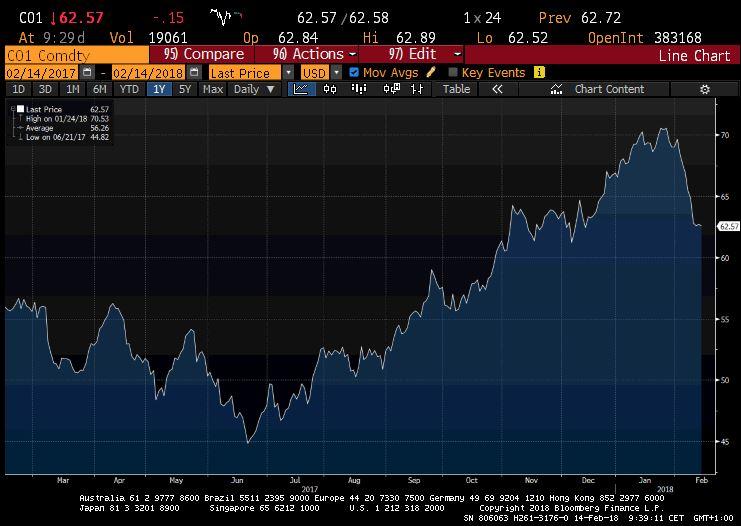Image resolution: width=741 pixels, height=526 pixels.
Task: Enable the Key Events checkbox
Action: click(453, 72)
